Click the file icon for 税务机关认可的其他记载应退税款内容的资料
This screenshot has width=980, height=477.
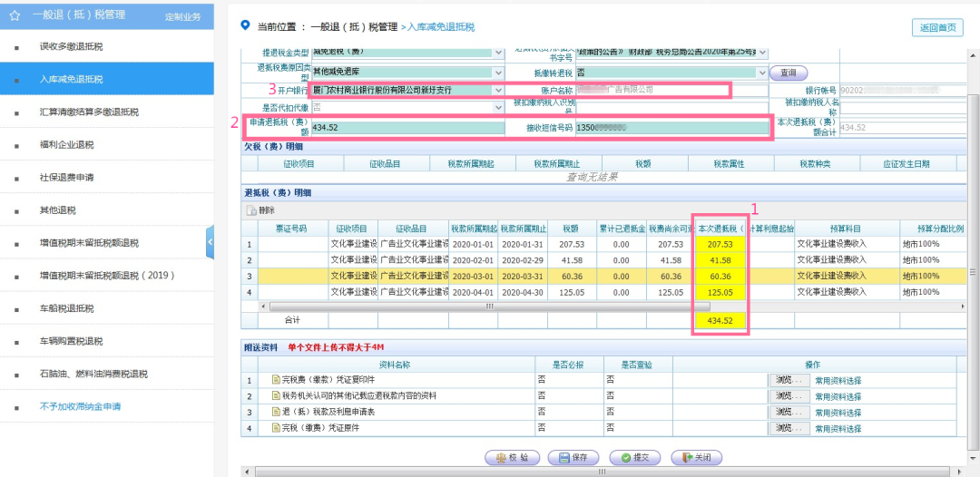click(x=276, y=395)
